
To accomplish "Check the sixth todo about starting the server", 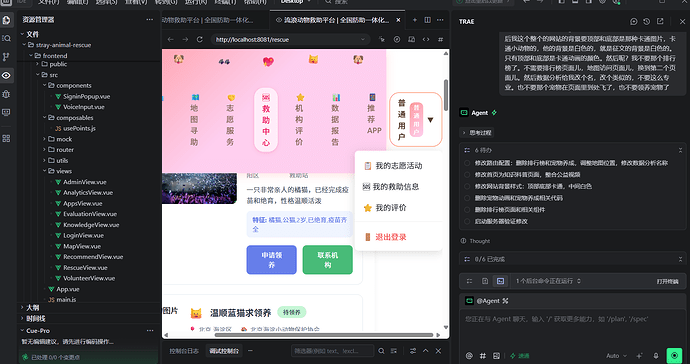I will point(467,221).
